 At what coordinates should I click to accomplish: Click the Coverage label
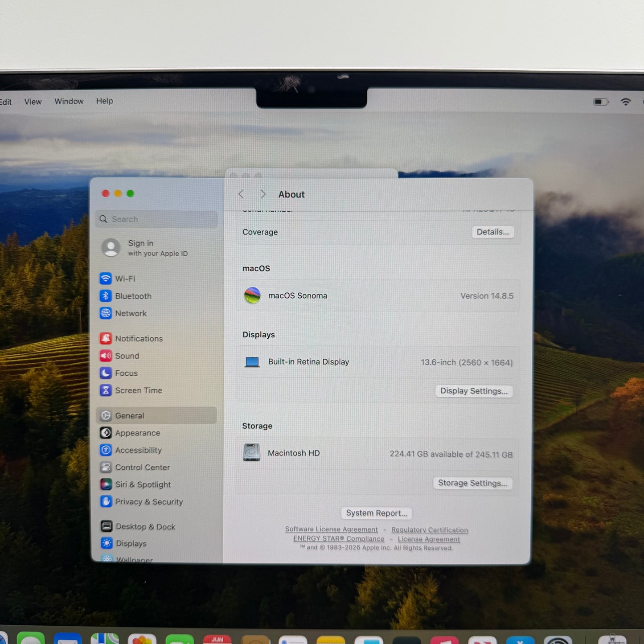point(260,232)
